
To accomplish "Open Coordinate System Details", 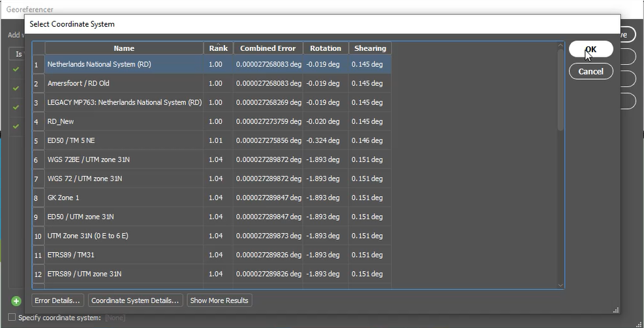I will coord(135,301).
